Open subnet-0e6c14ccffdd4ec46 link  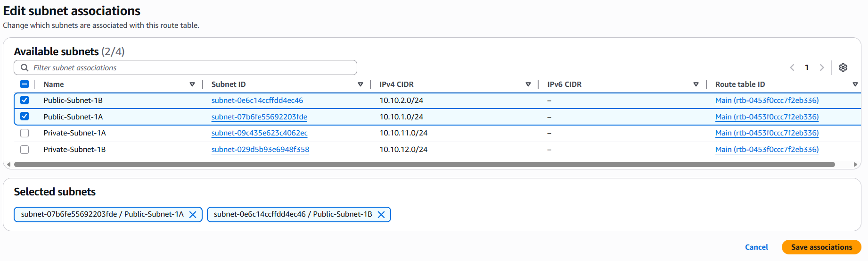coord(257,100)
